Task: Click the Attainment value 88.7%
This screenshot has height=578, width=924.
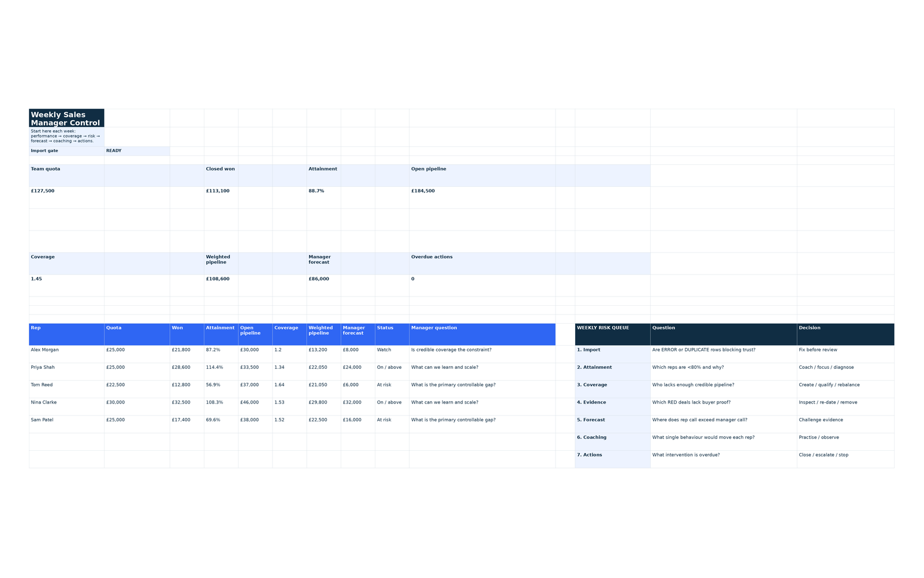Action: pyautogui.click(x=323, y=197)
